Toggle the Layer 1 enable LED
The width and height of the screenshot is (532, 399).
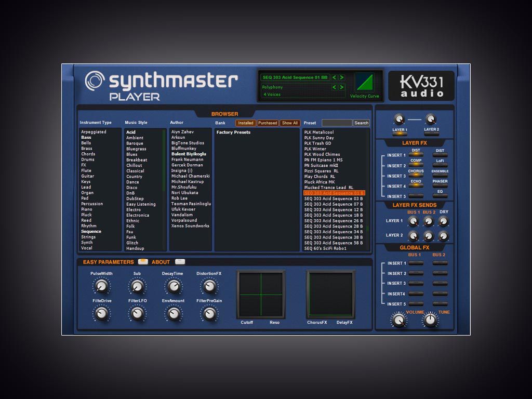coord(400,134)
